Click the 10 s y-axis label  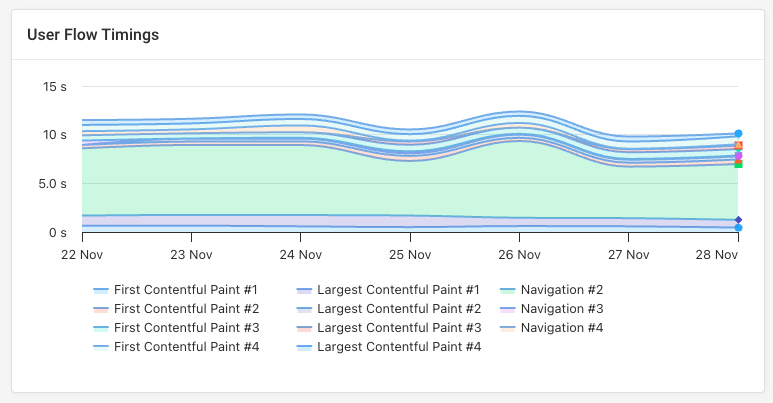point(55,135)
